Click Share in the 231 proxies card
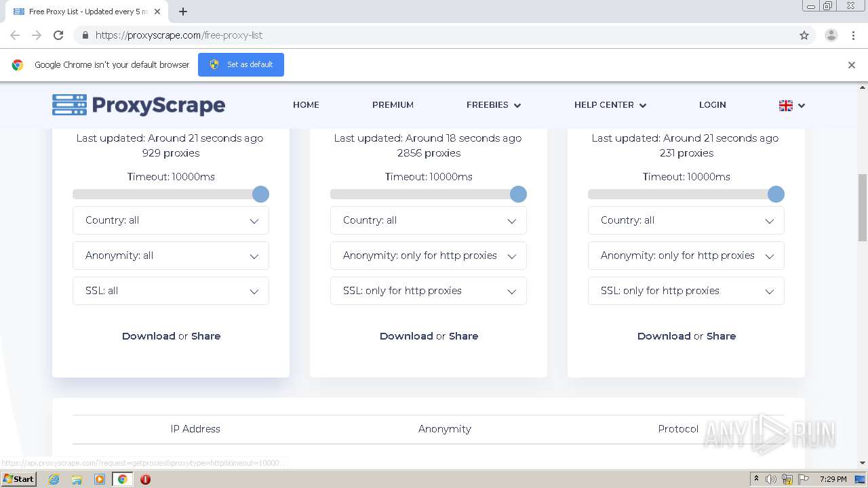868x488 pixels. [x=721, y=336]
